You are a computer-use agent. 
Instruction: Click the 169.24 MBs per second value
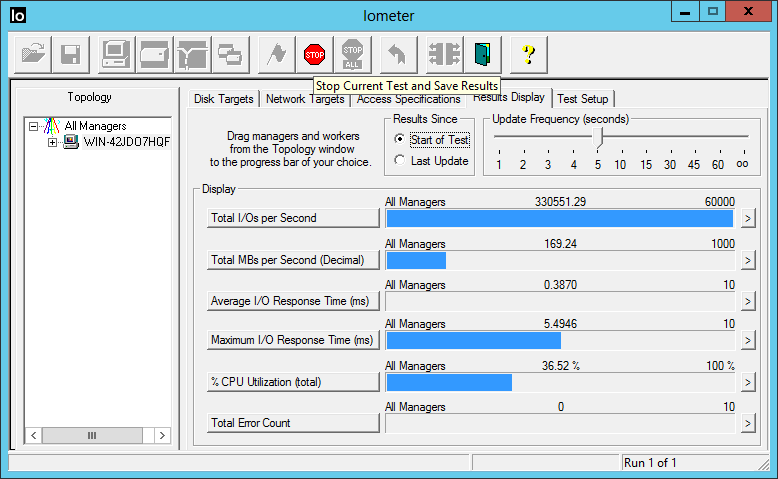(x=560, y=244)
